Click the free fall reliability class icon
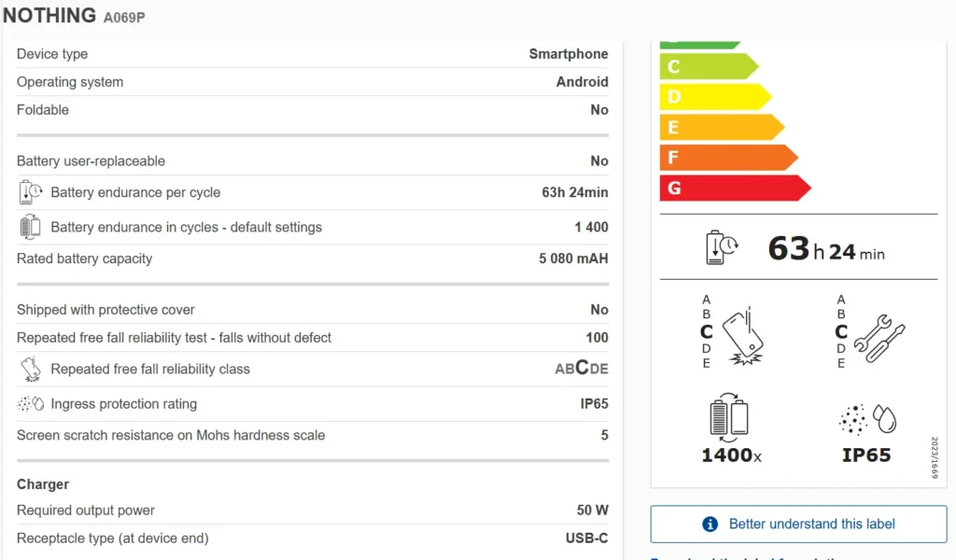Viewport: 956px width, 560px height. click(x=31, y=370)
